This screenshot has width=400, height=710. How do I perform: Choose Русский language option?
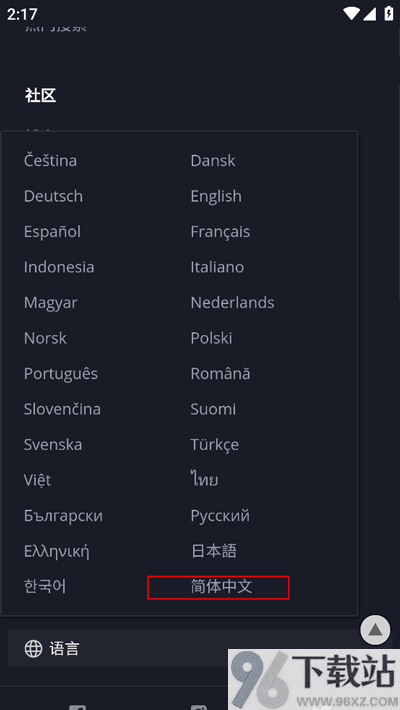click(x=220, y=516)
